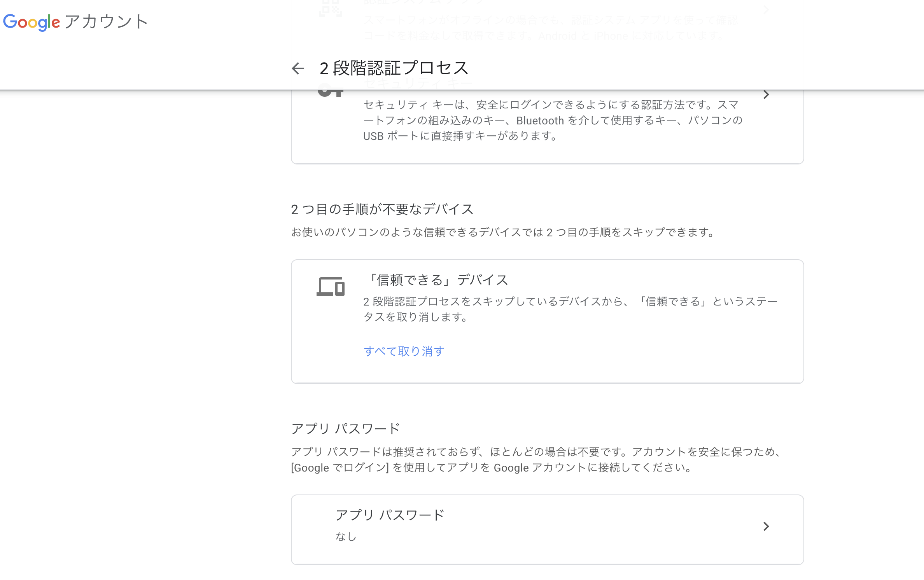Open the セキュリティ キー section chevron

[765, 94]
